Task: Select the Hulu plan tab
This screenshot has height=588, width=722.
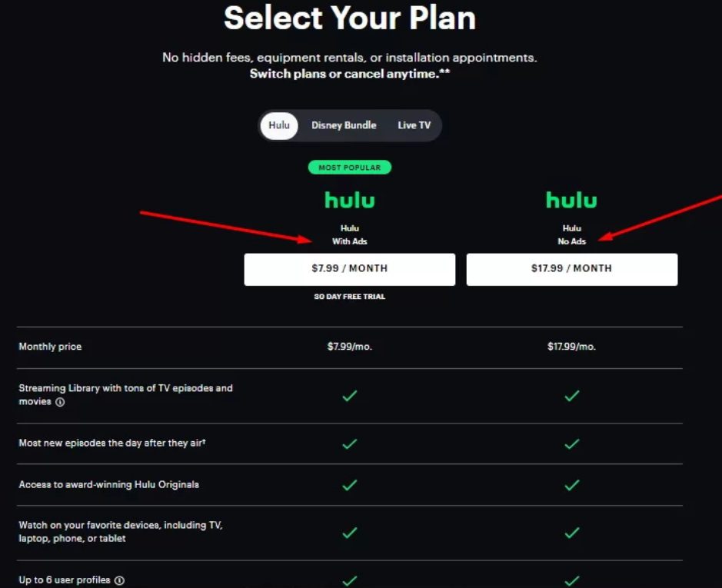Action: pyautogui.click(x=279, y=125)
